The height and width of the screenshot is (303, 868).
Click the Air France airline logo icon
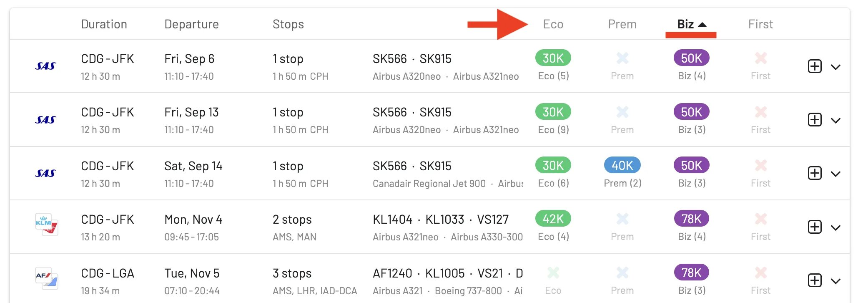click(46, 278)
